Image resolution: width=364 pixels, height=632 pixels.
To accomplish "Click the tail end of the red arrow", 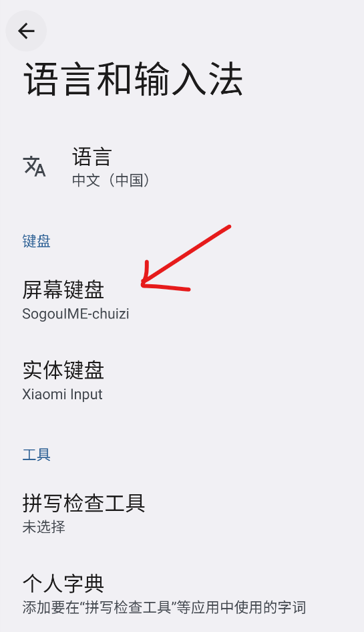I will pyautogui.click(x=228, y=228).
